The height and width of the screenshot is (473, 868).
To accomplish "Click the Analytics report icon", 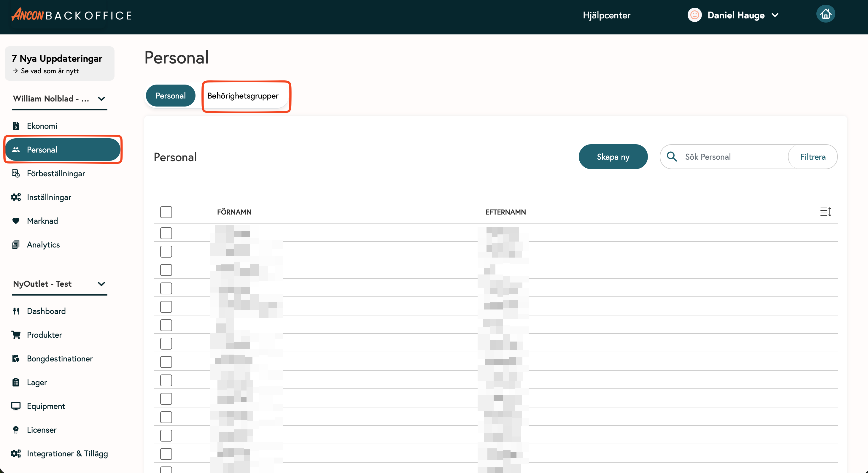I will [16, 245].
